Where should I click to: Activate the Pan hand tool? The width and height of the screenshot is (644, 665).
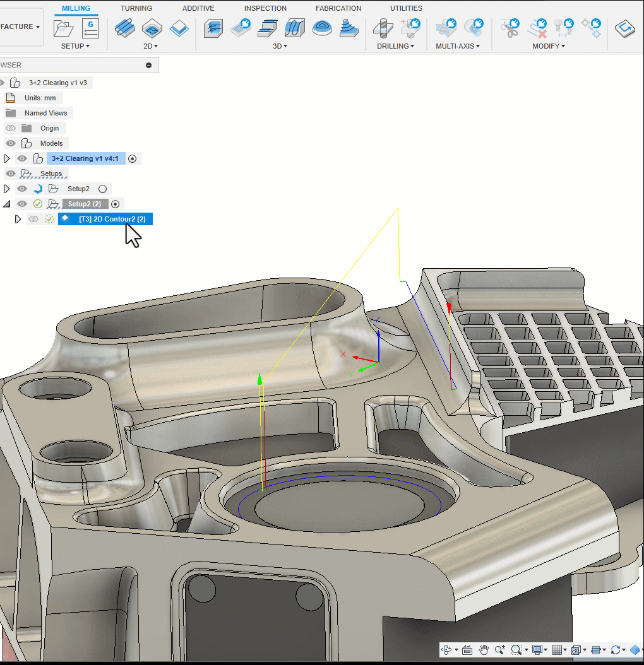click(484, 650)
